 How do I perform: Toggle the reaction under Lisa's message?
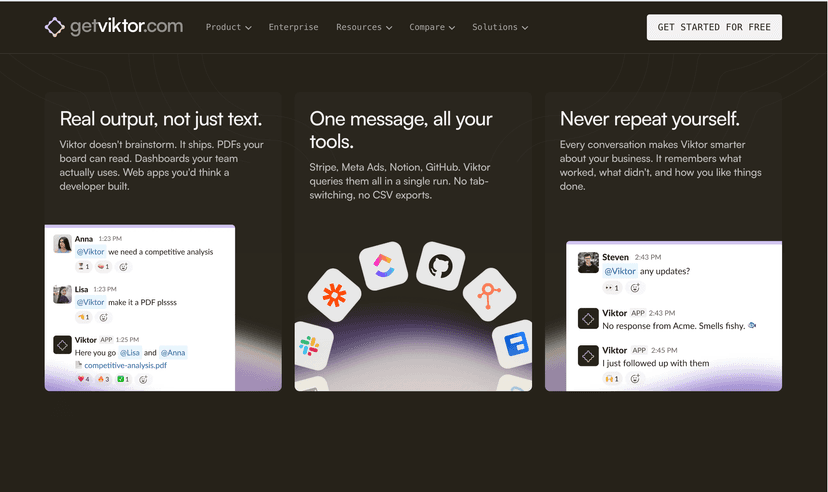tap(84, 317)
